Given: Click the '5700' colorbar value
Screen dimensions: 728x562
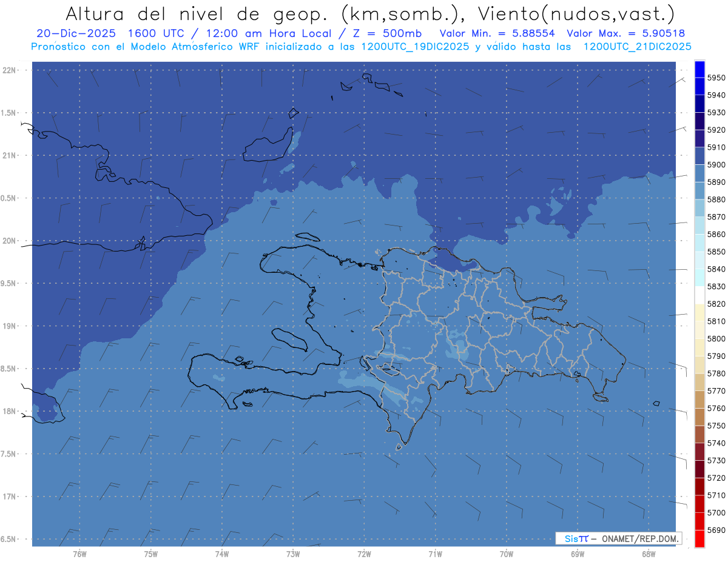Looking at the screenshot, I should click(716, 513).
